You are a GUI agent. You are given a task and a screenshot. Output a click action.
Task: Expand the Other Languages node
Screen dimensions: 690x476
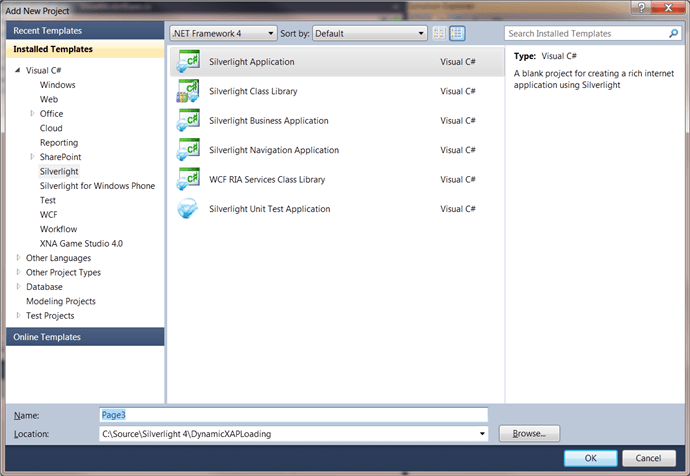[x=18, y=258]
